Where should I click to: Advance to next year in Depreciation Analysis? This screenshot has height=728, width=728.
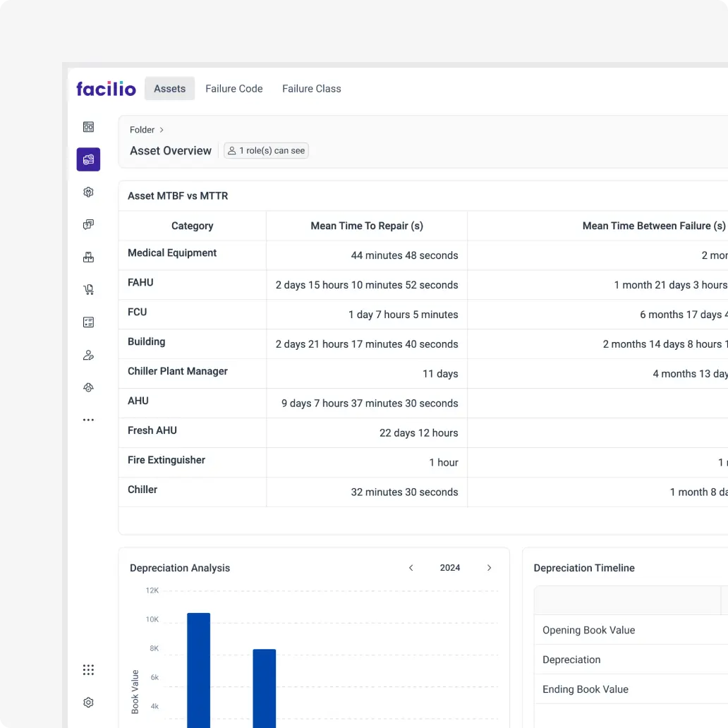click(489, 567)
